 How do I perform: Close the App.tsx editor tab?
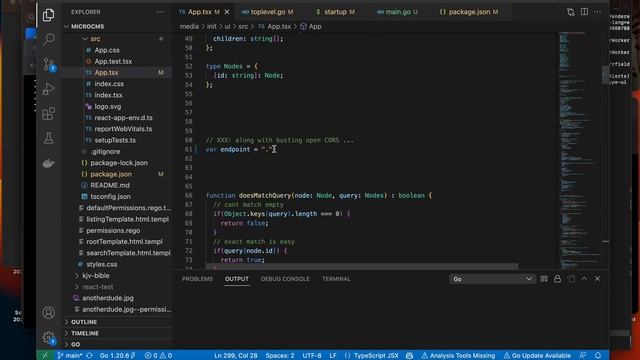(227, 12)
